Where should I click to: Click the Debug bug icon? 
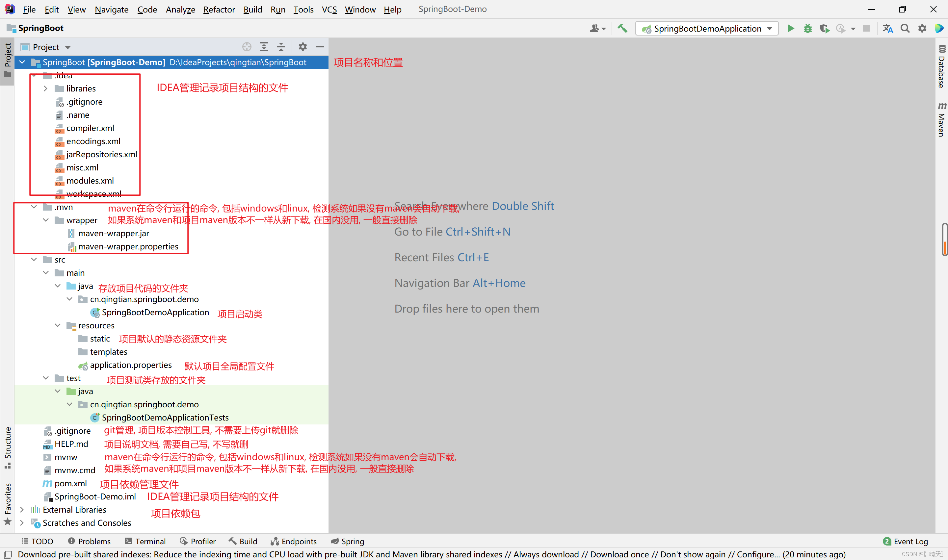pyautogui.click(x=807, y=29)
